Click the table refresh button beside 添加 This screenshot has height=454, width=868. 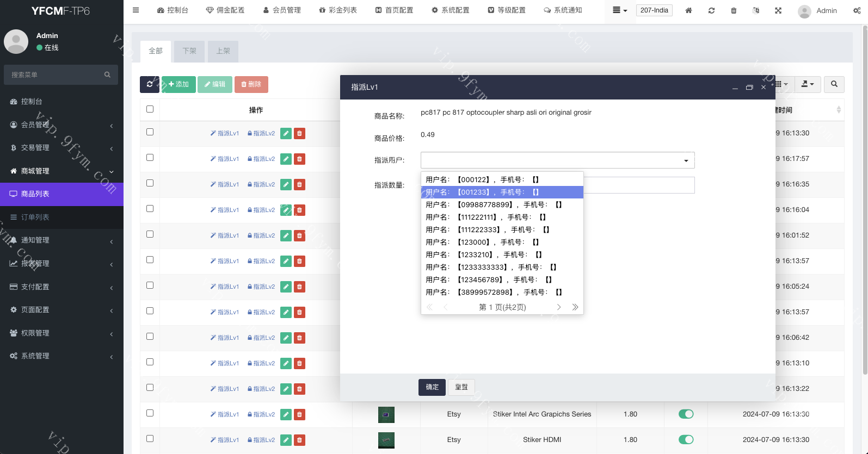point(150,84)
